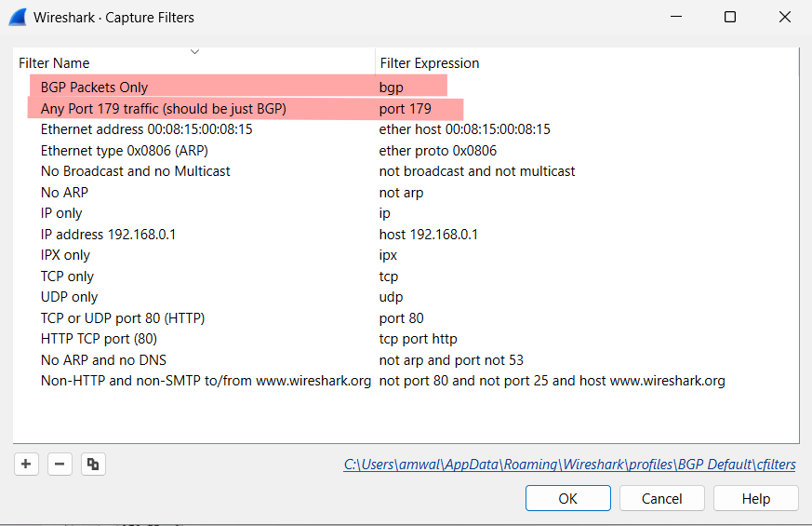This screenshot has width=812, height=526.
Task: Select the 'IP only' filter name
Action: pyautogui.click(x=61, y=213)
